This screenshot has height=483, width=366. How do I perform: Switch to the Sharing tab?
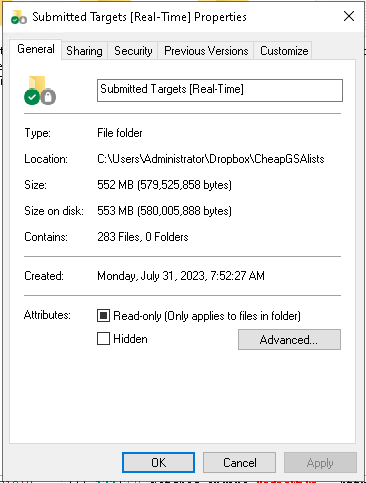coord(84,51)
